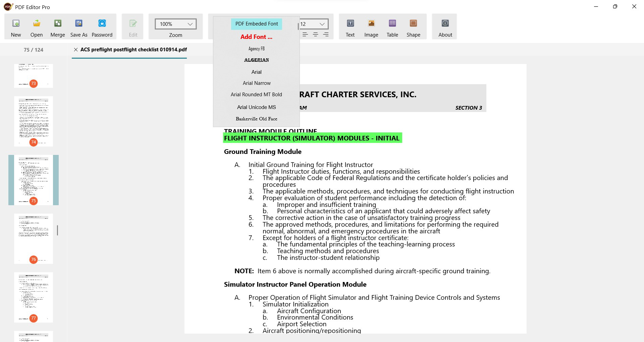The image size is (644, 342).
Task: Choose Add Font ... in font list
Action: pyautogui.click(x=256, y=37)
